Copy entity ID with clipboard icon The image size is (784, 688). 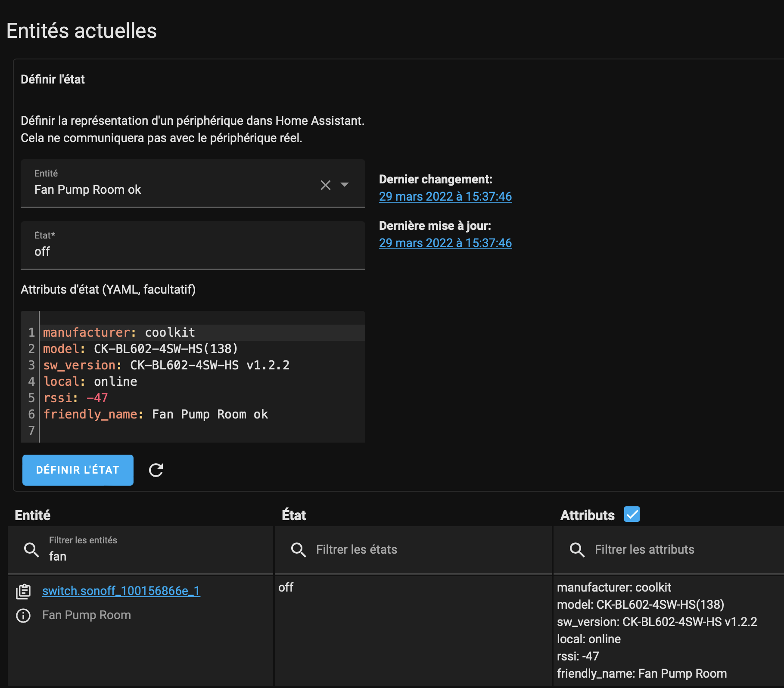click(x=23, y=592)
